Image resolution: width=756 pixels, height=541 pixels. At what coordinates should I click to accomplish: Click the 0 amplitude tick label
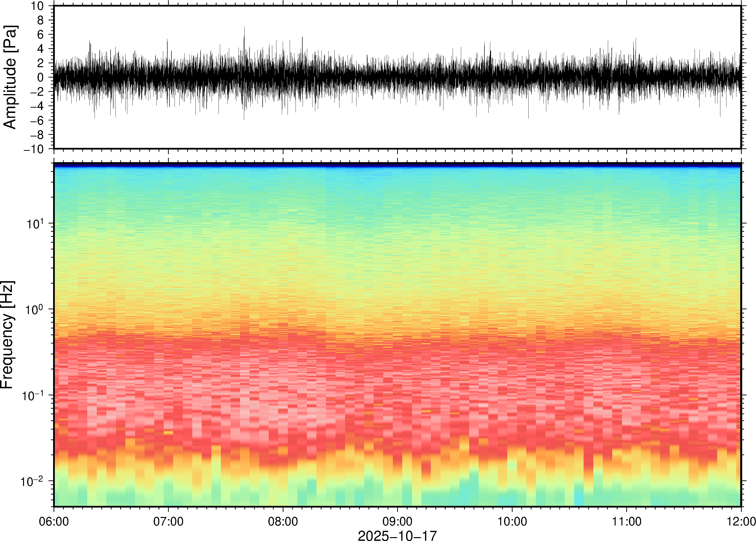[41, 78]
